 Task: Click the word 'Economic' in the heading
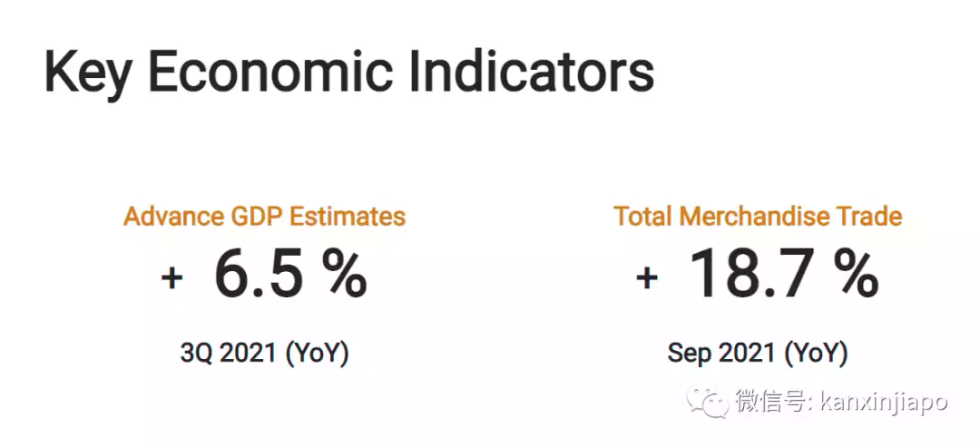271,73
